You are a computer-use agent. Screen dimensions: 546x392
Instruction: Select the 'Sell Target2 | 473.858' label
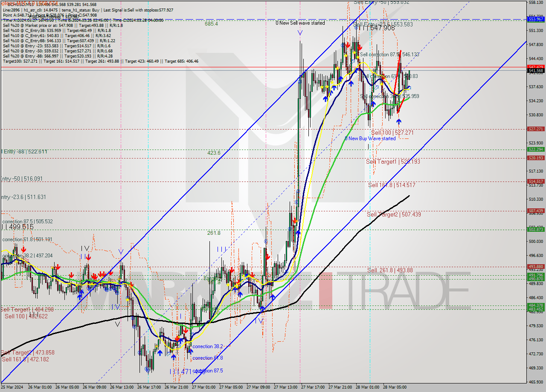coord(27,353)
